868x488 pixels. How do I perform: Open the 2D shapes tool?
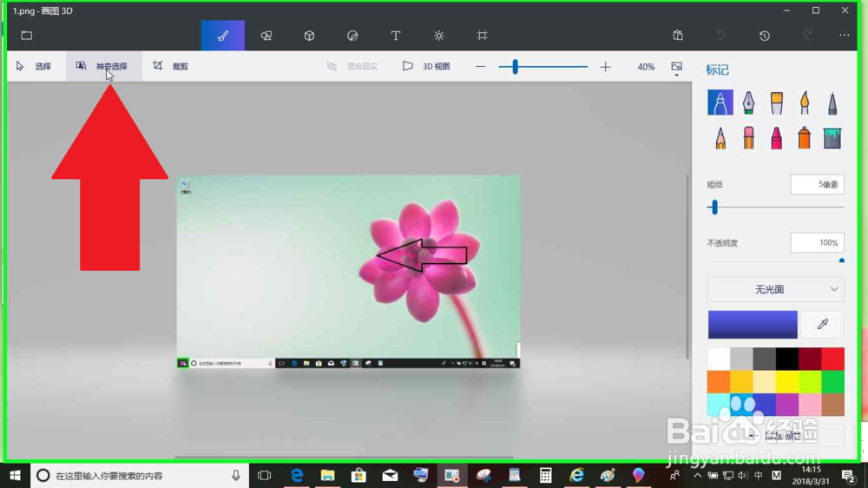pos(266,36)
